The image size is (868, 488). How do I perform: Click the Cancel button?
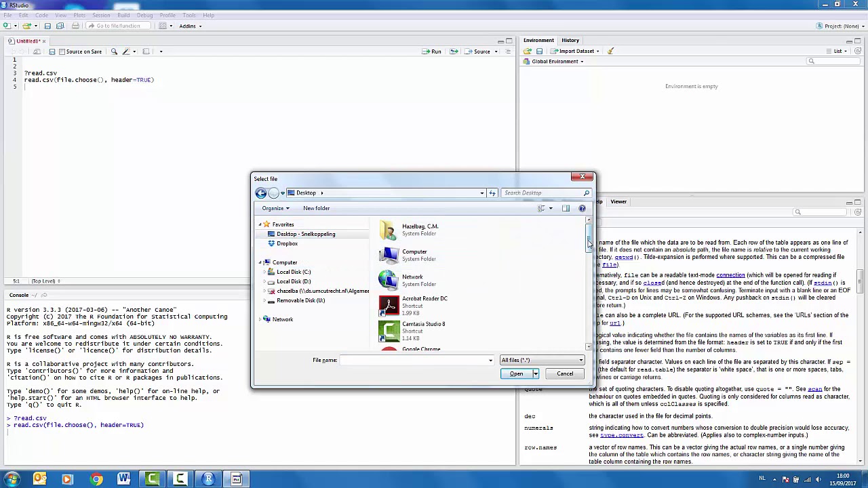coord(565,373)
